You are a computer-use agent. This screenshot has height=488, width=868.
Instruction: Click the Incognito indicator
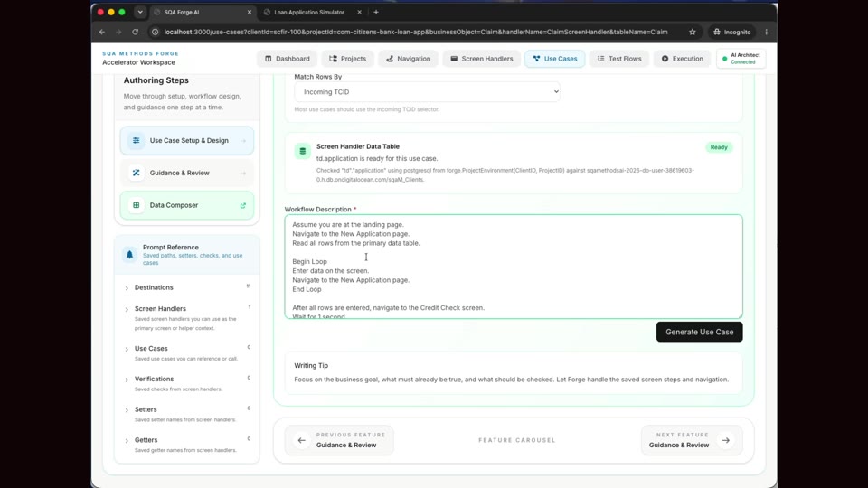click(x=731, y=33)
